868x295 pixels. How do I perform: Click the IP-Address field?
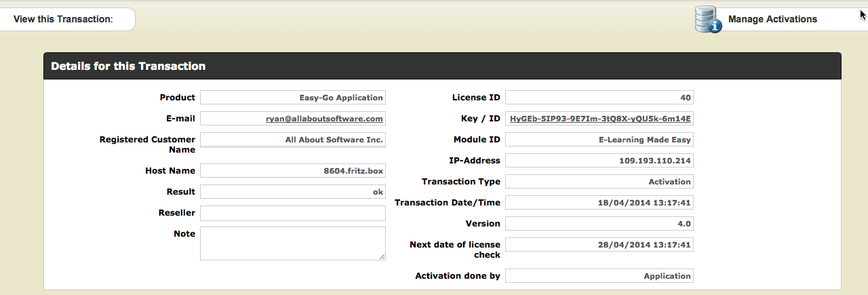[599, 161]
